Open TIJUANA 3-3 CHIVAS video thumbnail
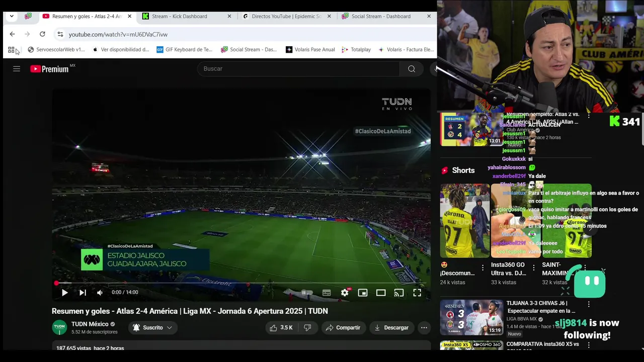This screenshot has height=362, width=644. coord(471,317)
